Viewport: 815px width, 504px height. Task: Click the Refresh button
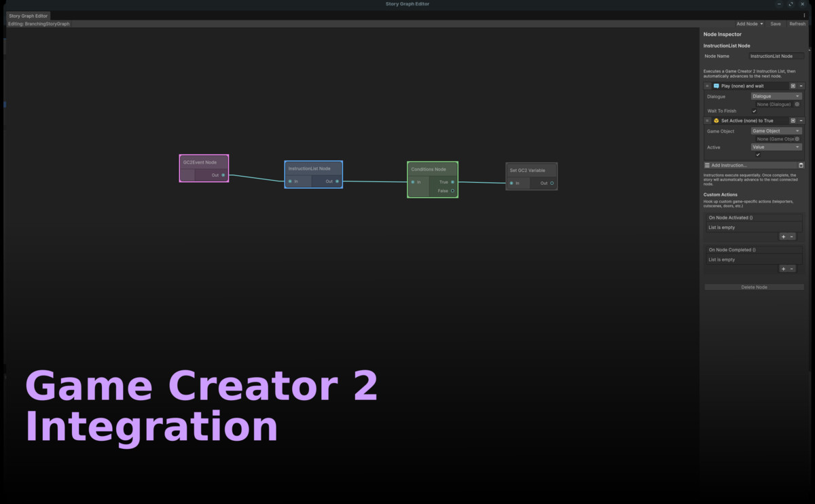pos(797,24)
